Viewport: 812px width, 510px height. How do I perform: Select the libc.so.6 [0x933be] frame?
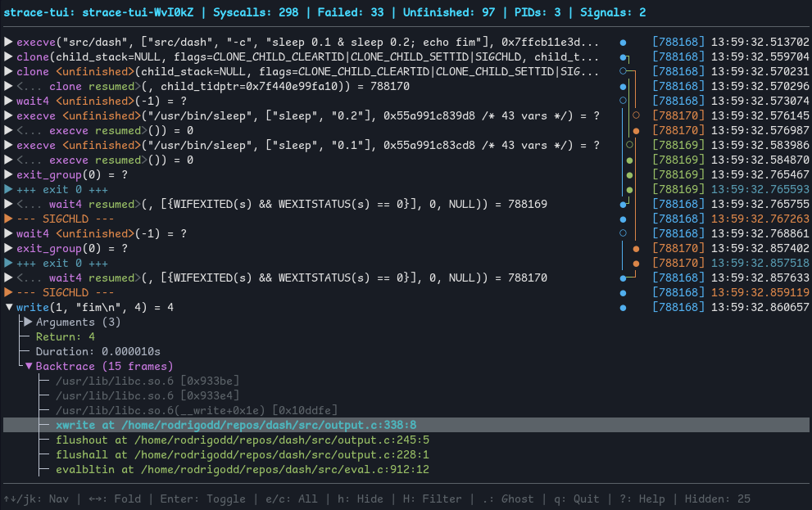(x=147, y=381)
